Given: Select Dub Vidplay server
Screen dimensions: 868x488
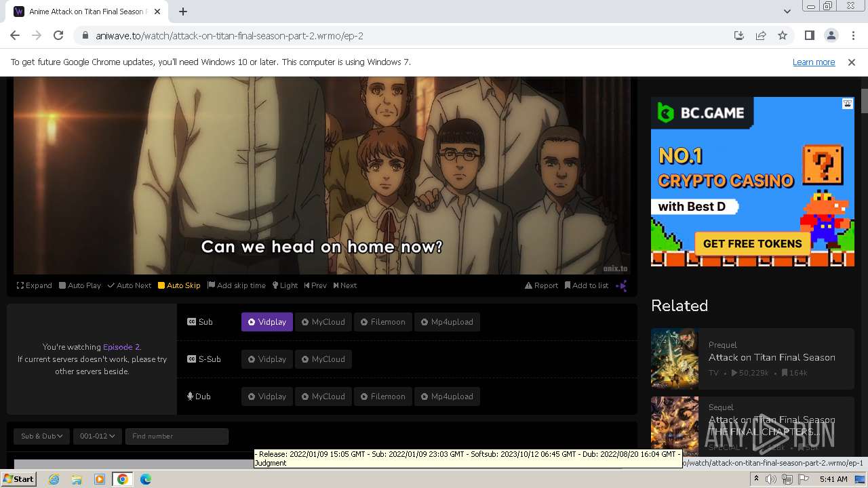Looking at the screenshot, I should (x=267, y=396).
